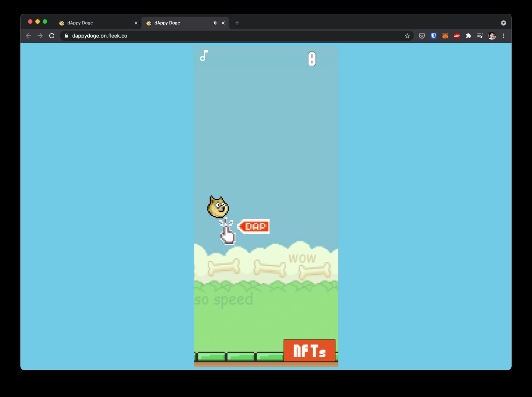Open the tab search dropdown arrow
The width and height of the screenshot is (532, 397).
tap(504, 23)
